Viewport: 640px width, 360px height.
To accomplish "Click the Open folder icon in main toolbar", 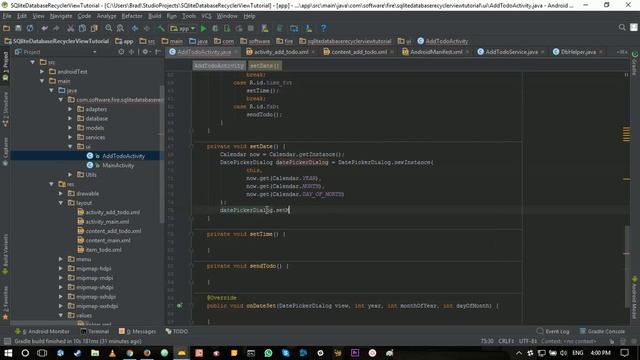I will (6, 28).
